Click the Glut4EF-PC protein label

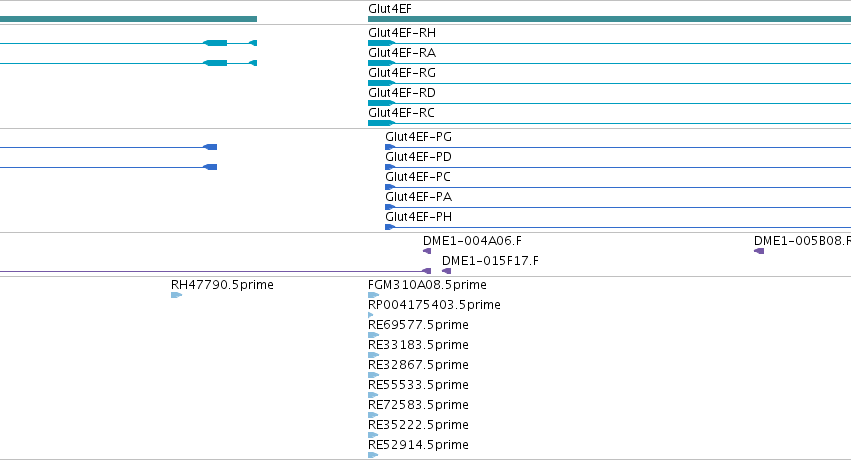[x=418, y=177]
